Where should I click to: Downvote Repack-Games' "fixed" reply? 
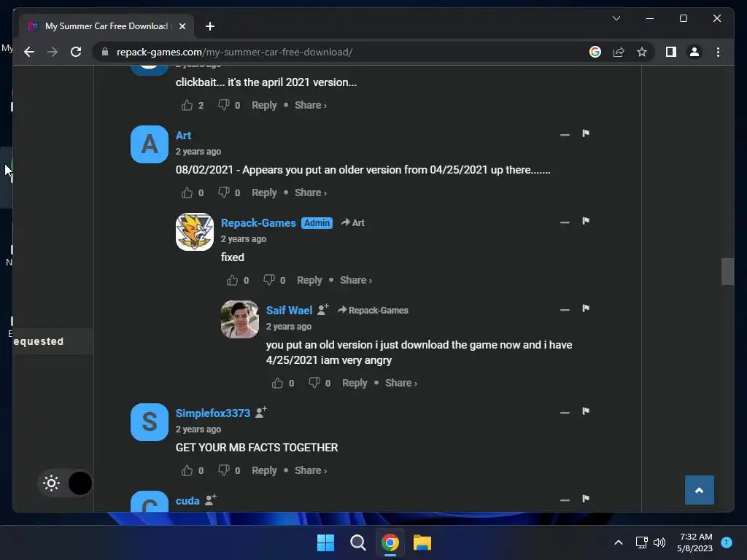[x=268, y=280]
